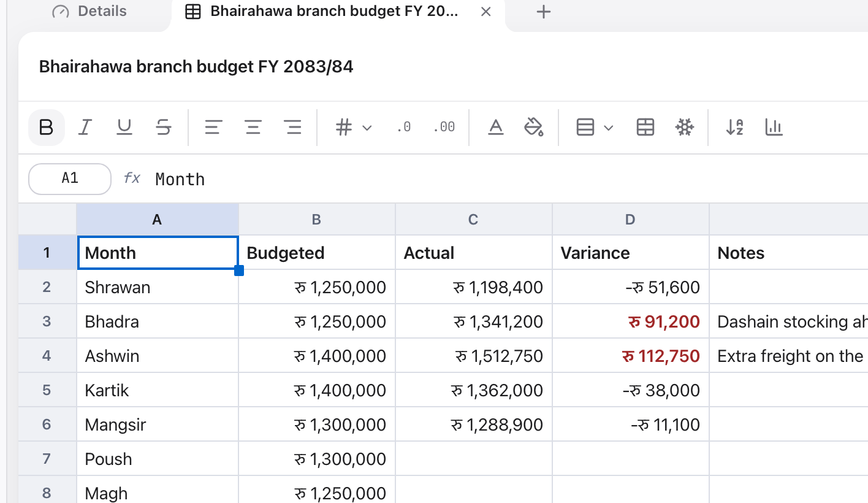Click the freeze panes snowflake icon
The width and height of the screenshot is (868, 503).
tap(684, 128)
